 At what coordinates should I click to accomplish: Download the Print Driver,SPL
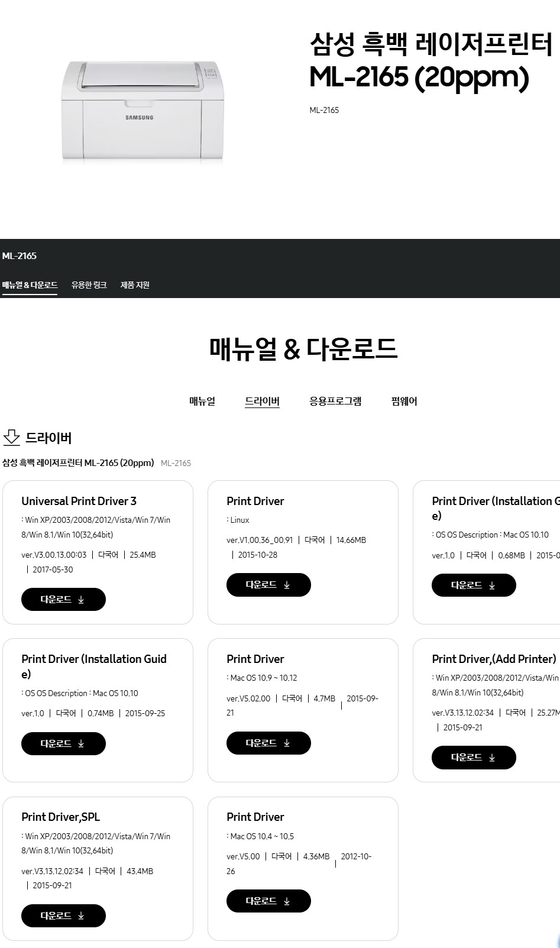(x=63, y=916)
